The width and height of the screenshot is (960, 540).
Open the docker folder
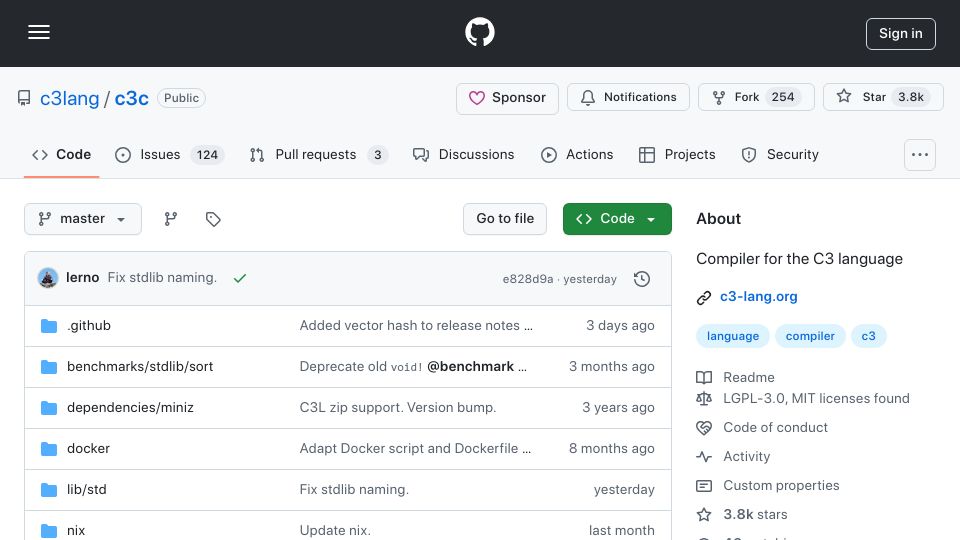tap(88, 449)
